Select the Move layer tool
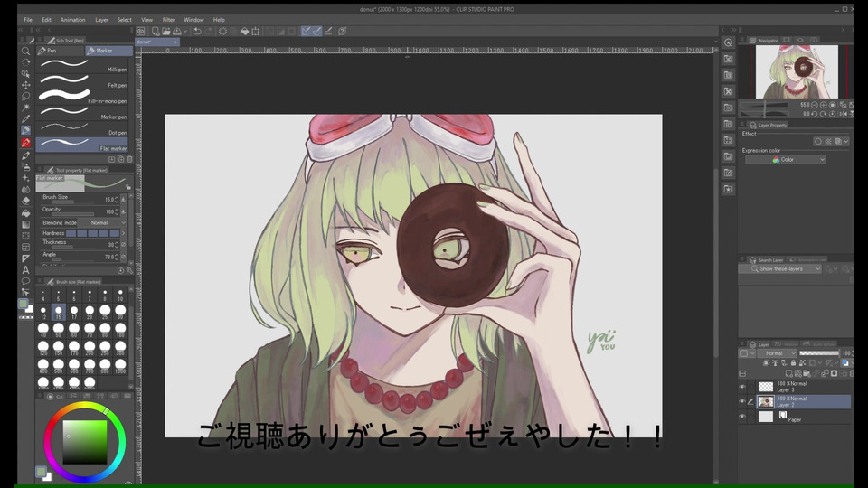The width and height of the screenshot is (868, 488). click(25, 85)
